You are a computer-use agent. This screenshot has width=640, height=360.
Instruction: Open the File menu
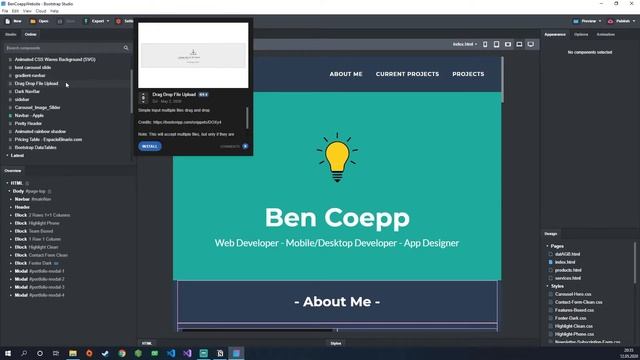click(5, 11)
